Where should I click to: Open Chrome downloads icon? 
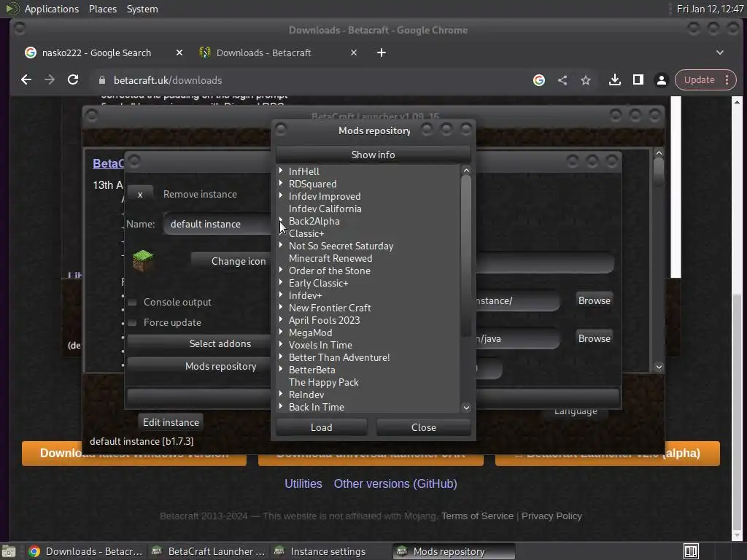click(614, 80)
